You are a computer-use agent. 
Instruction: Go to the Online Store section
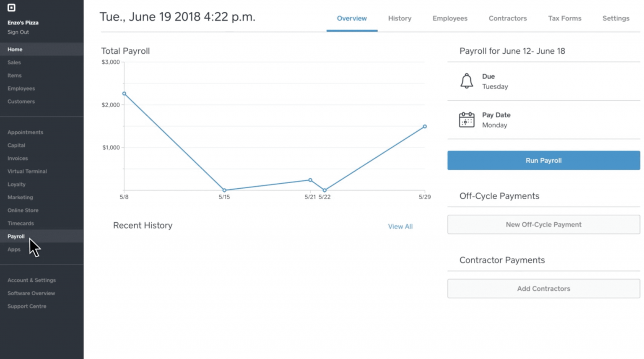23,210
